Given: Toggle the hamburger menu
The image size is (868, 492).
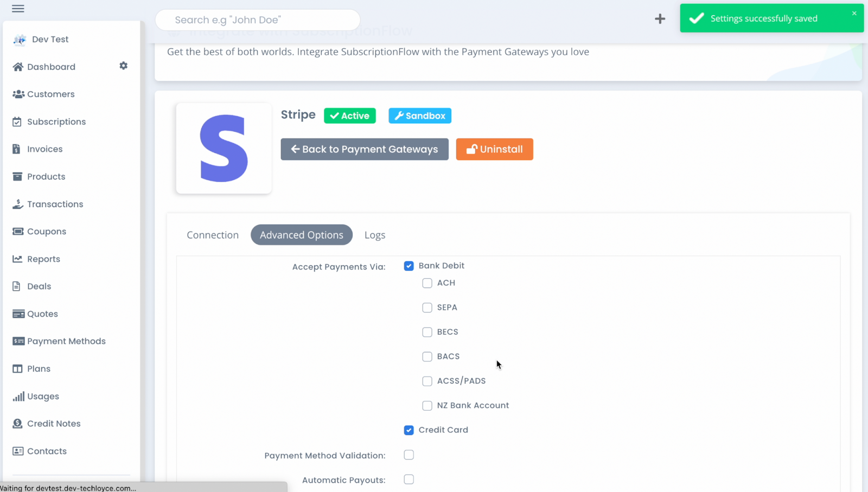Looking at the screenshot, I should coord(18,9).
